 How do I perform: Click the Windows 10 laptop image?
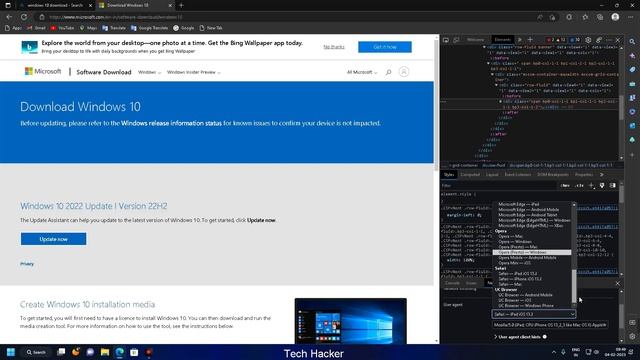[x=351, y=321]
